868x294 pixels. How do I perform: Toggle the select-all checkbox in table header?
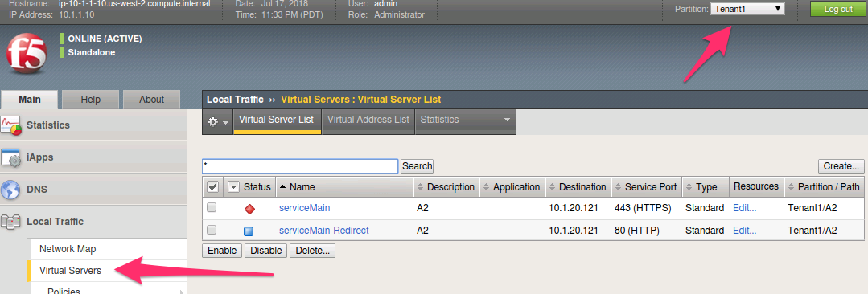point(212,187)
